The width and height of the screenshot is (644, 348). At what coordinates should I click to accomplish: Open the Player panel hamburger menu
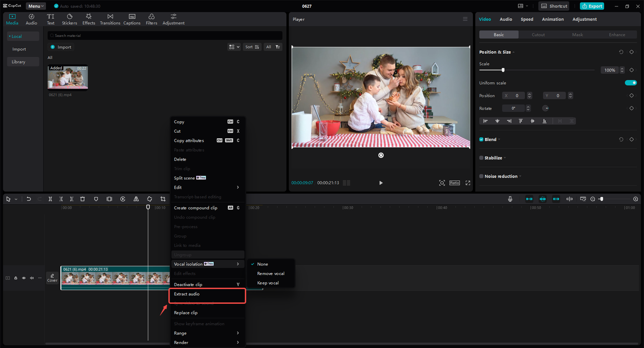coord(465,19)
